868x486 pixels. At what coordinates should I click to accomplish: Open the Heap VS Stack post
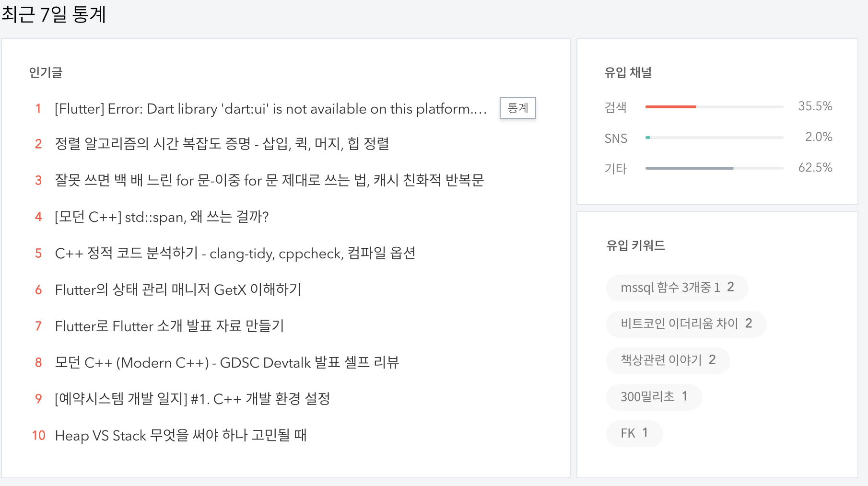click(181, 435)
